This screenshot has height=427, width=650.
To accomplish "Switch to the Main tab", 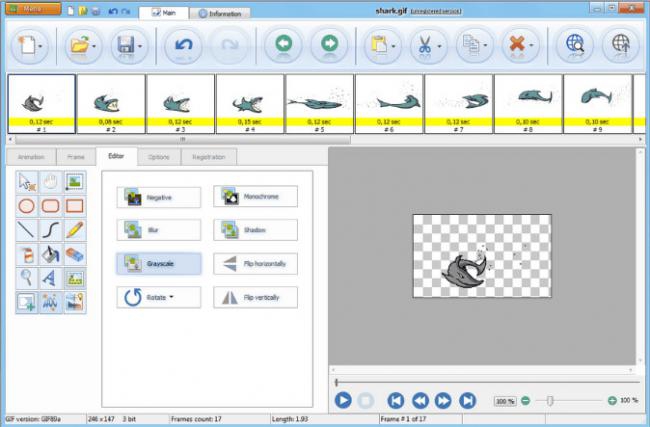I will point(163,13).
